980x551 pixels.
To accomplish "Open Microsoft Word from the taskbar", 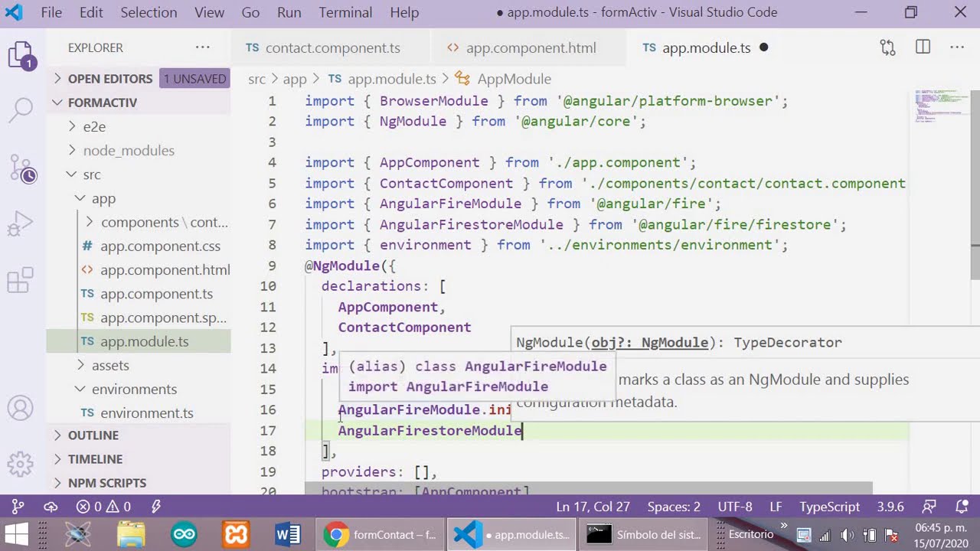I will point(287,534).
